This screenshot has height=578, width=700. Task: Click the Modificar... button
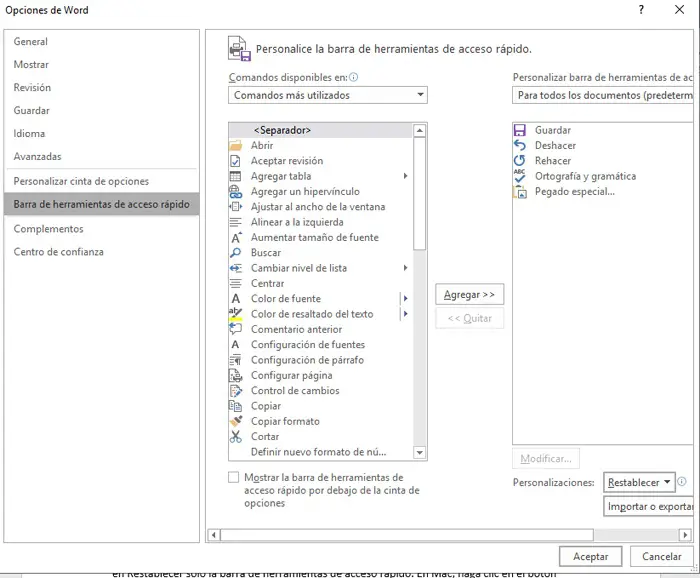(x=546, y=458)
